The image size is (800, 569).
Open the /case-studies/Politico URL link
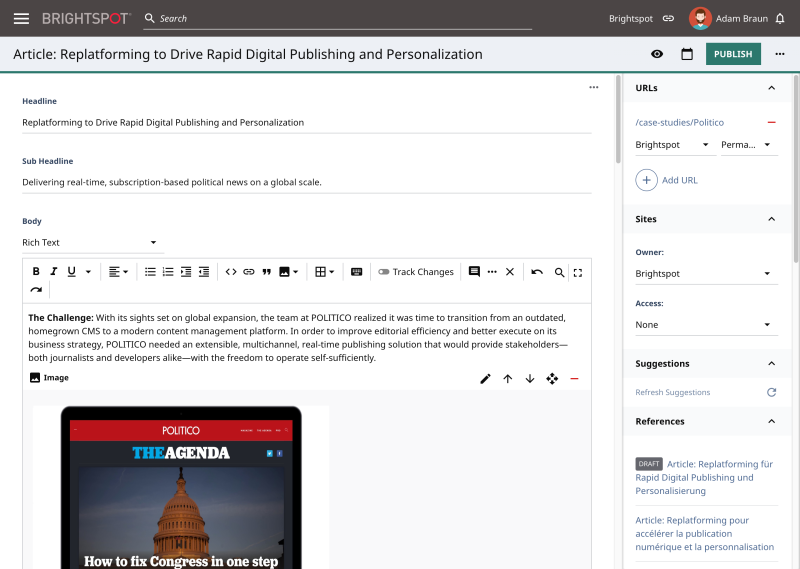(680, 122)
